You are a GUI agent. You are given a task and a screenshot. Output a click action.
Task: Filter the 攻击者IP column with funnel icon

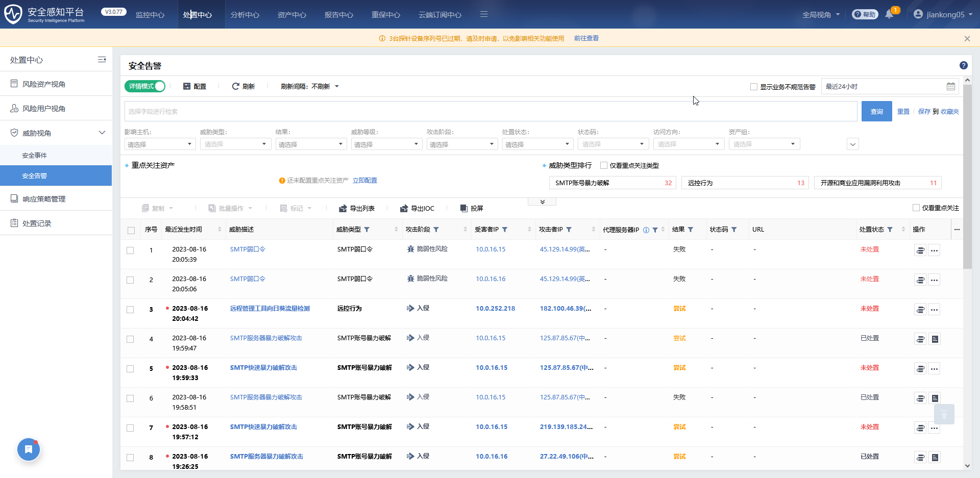(x=569, y=230)
